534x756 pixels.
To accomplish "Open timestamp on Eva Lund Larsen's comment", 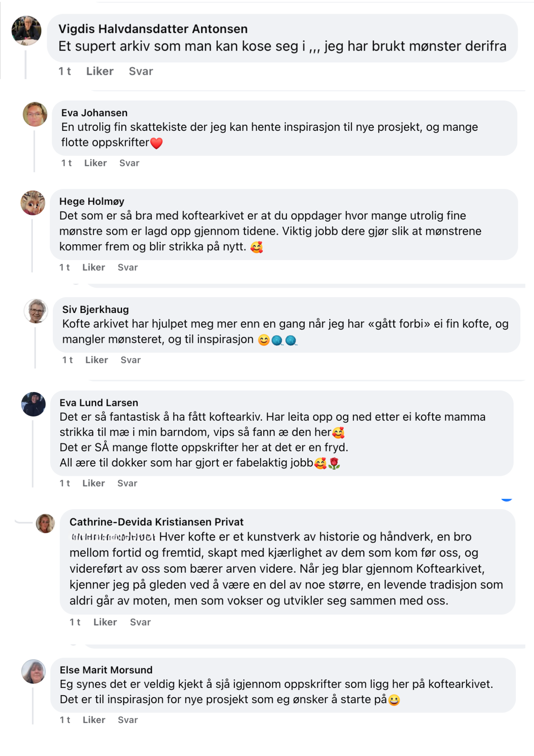I will coord(65,483).
